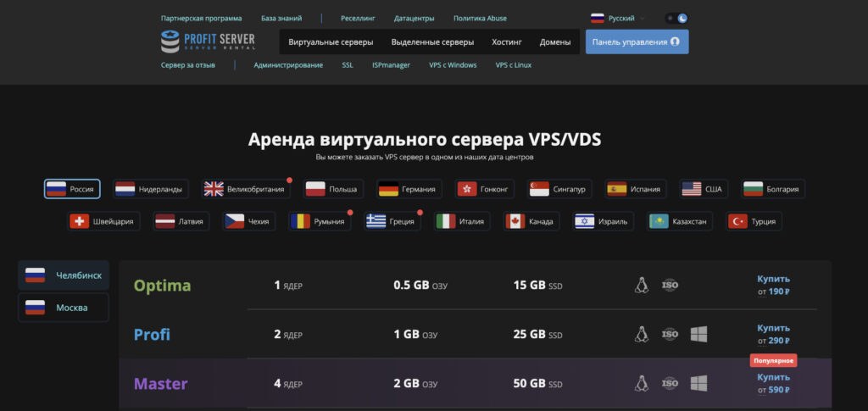Select Россия country button

72,189
